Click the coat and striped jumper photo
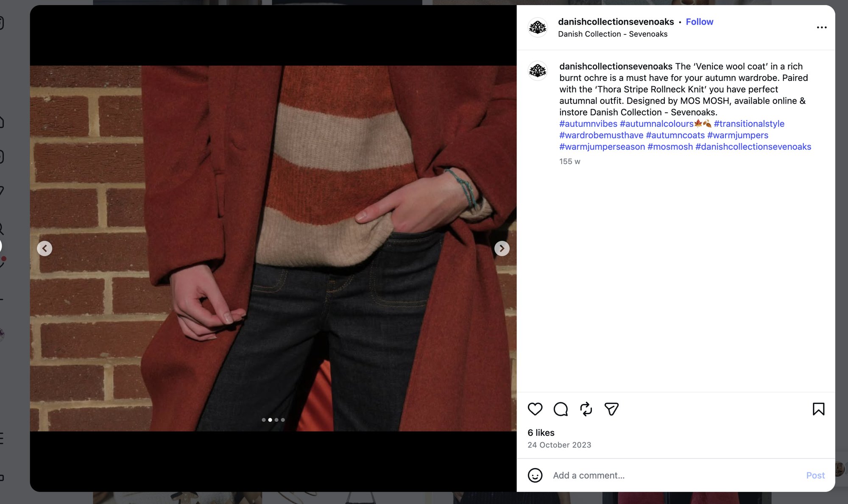The image size is (848, 504). (x=273, y=248)
